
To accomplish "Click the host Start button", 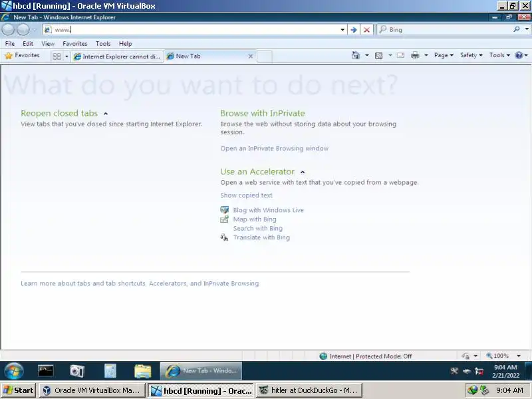I will click(x=19, y=390).
